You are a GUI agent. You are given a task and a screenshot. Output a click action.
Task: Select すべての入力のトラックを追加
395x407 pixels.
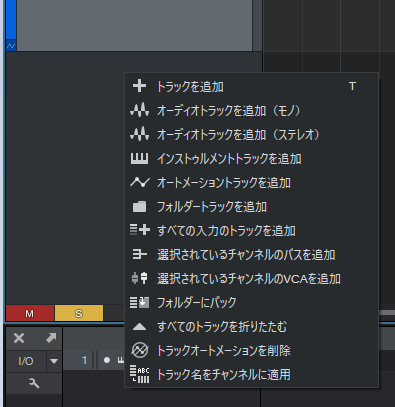252,230
